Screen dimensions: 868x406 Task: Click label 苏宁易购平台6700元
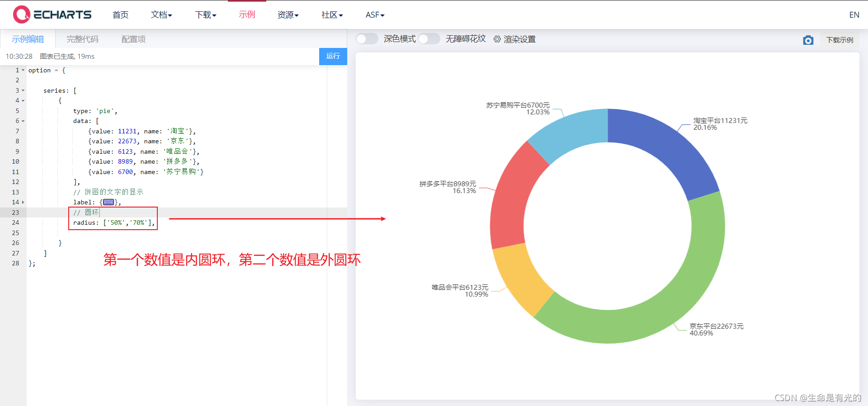518,105
